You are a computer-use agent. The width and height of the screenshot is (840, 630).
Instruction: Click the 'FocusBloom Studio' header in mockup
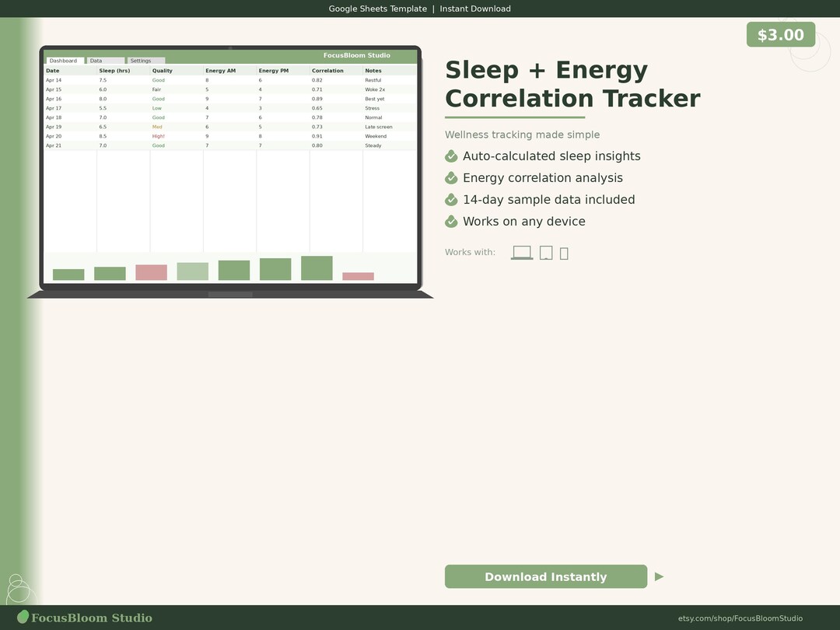pos(357,55)
